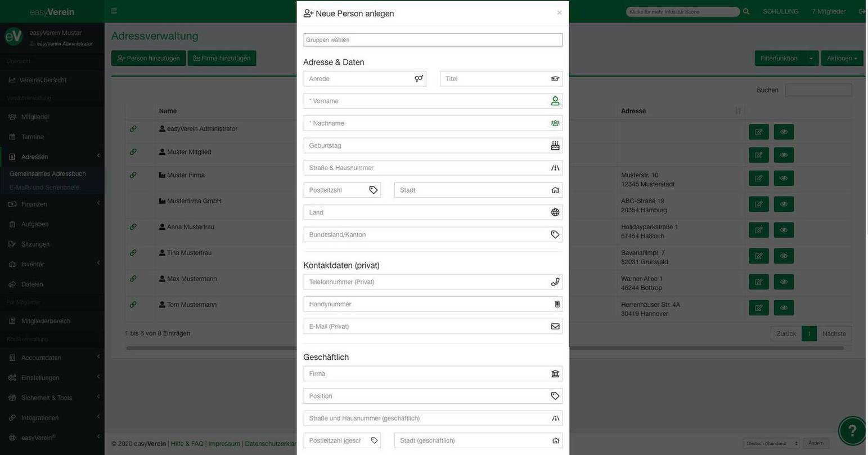Click the help question mark bubble
The height and width of the screenshot is (455, 868).
(x=852, y=431)
